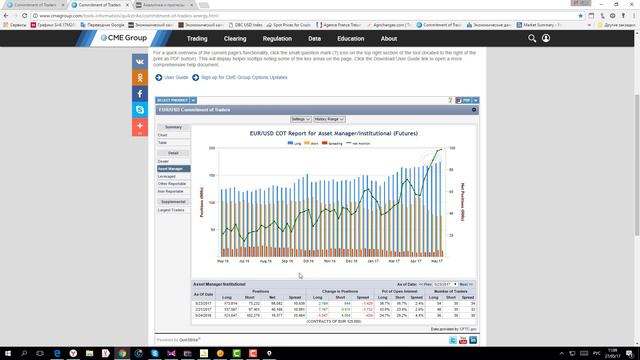Open the About menu
Screen dimensions: 640x360
[x=389, y=39]
